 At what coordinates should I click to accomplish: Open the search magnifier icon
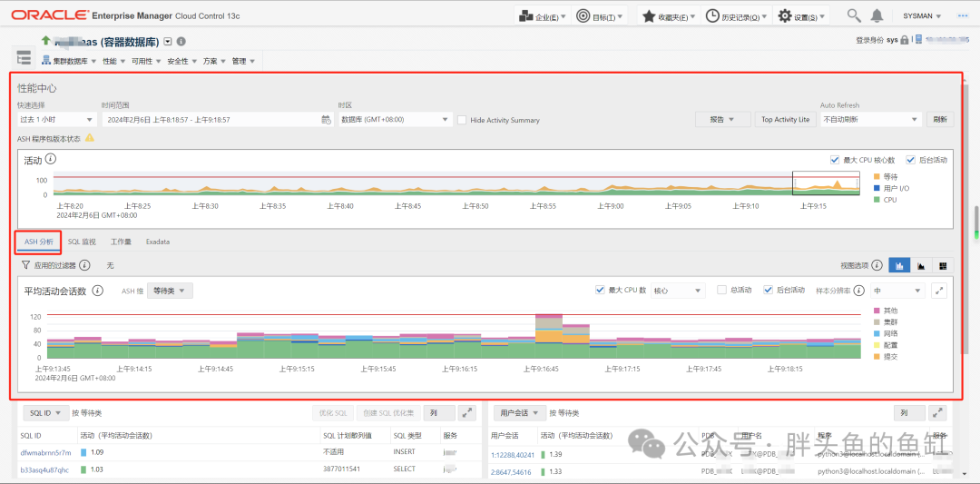tap(854, 15)
